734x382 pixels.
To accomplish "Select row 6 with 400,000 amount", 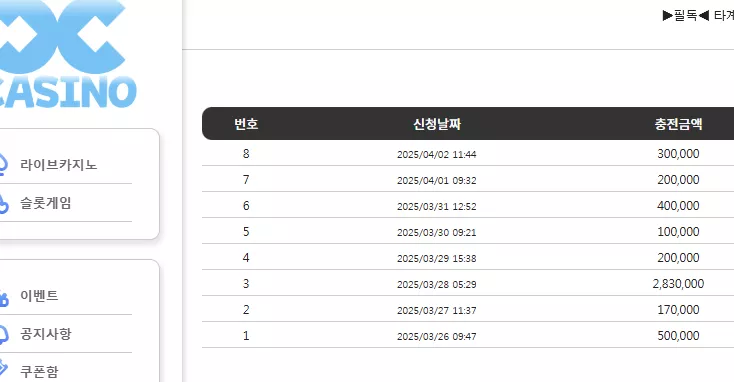I will pyautogui.click(x=468, y=205).
